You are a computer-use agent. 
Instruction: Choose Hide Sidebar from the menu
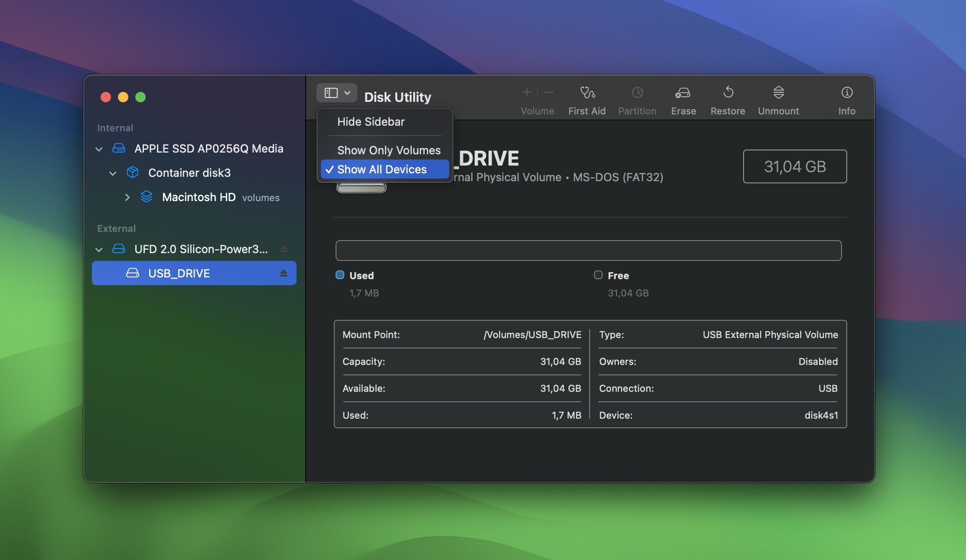tap(385, 122)
